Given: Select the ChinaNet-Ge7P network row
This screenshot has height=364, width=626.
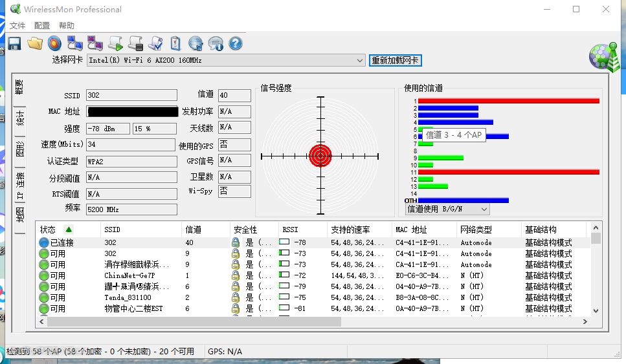Looking at the screenshot, I should (x=313, y=275).
